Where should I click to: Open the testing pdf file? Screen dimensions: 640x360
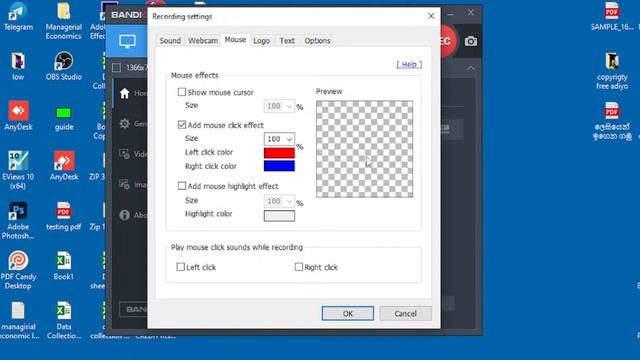tap(63, 216)
